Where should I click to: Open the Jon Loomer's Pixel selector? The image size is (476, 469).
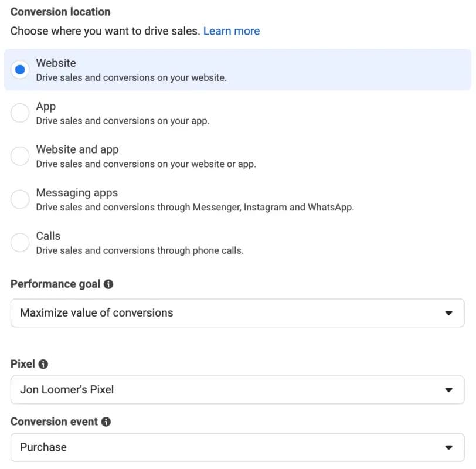(234, 389)
